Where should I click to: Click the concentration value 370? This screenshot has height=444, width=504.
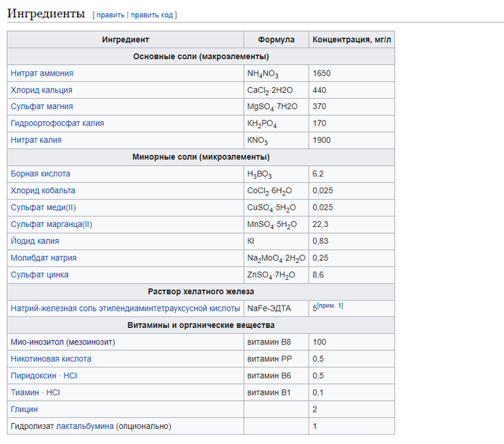(319, 107)
